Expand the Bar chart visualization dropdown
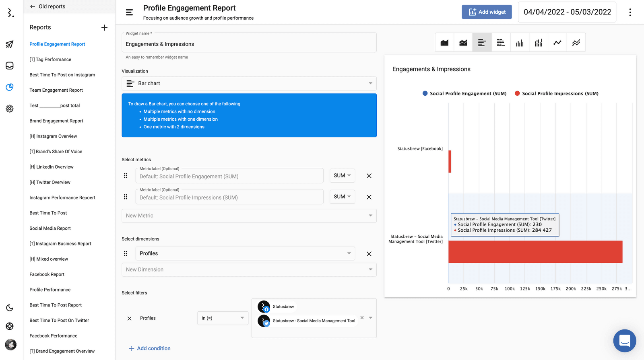644x360 pixels. (249, 84)
